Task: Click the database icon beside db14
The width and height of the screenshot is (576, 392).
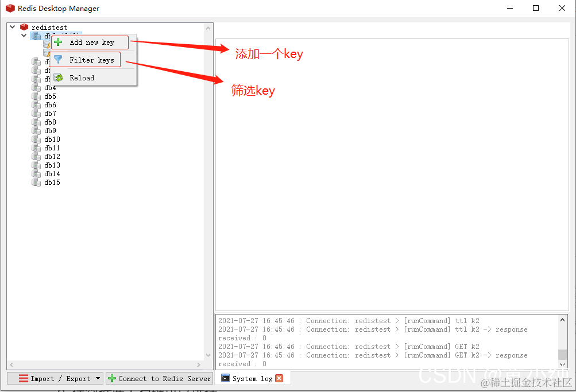Action: coord(36,174)
